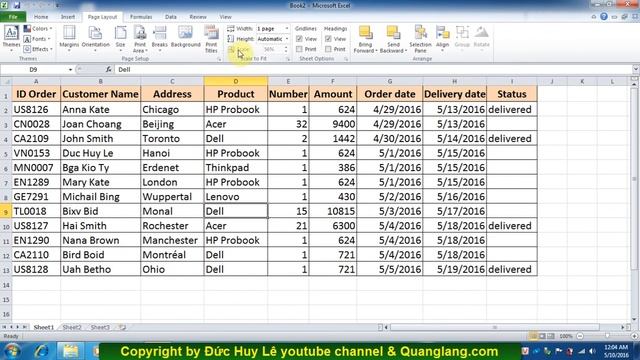The height and width of the screenshot is (360, 640).
Task: Toggle Gridlines Print checkbox
Action: (x=299, y=49)
